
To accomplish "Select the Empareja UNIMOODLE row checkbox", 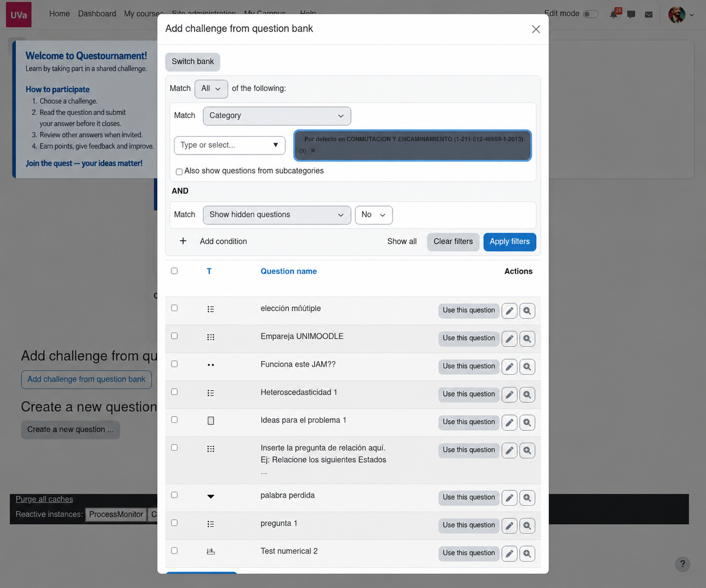I will point(174,335).
